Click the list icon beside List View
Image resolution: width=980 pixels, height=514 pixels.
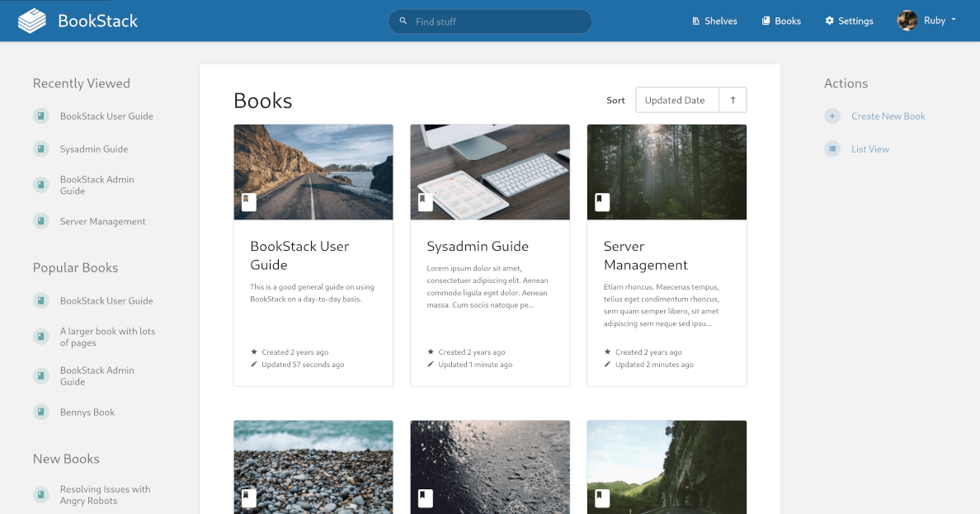[832, 149]
